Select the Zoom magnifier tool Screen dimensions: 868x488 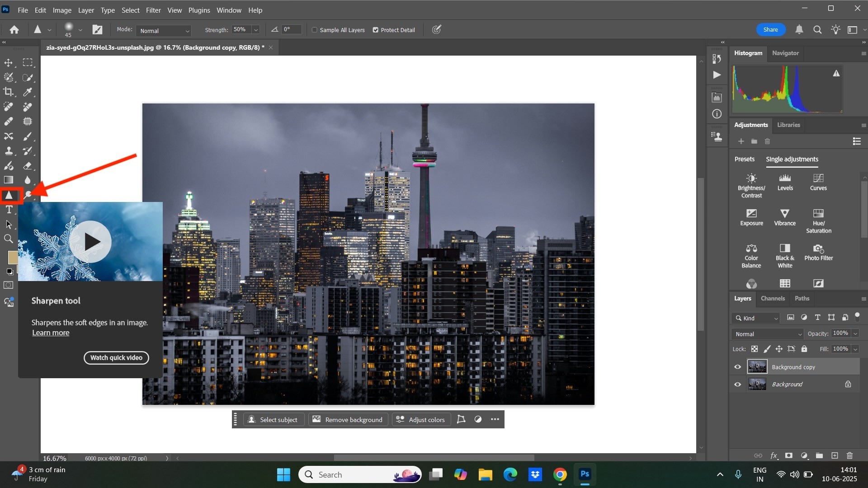9,239
